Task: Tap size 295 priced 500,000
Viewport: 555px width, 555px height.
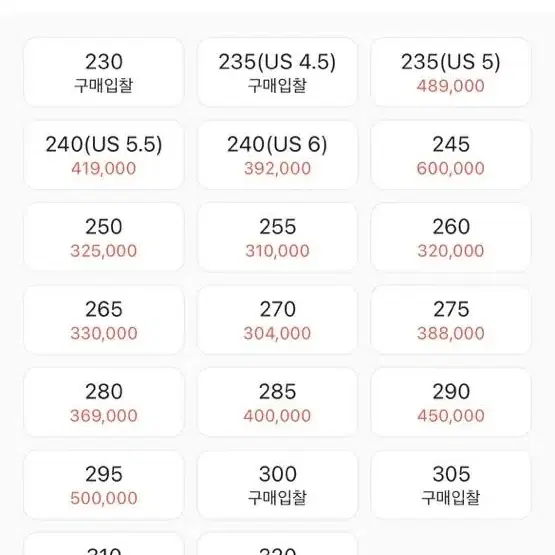Action: [x=104, y=485]
